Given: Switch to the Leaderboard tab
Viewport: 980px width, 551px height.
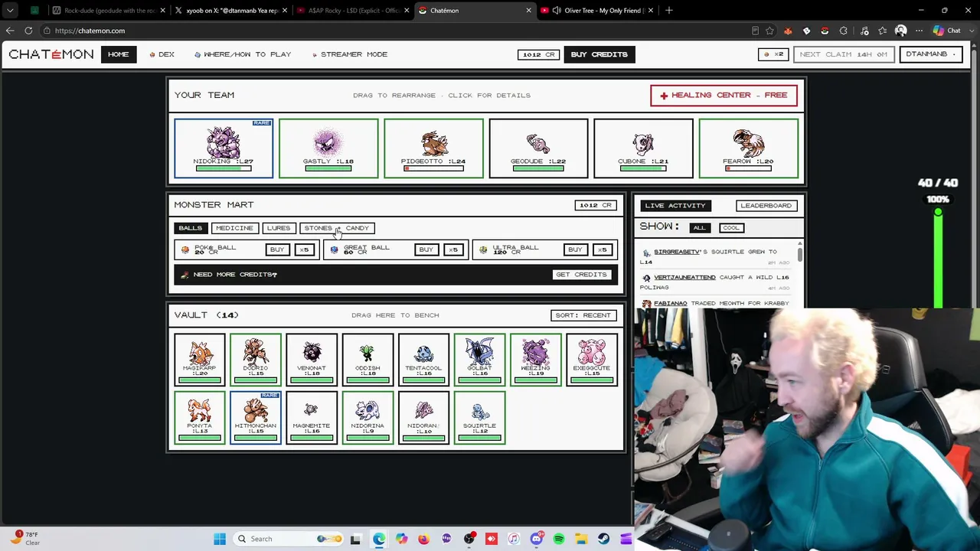Looking at the screenshot, I should point(766,205).
